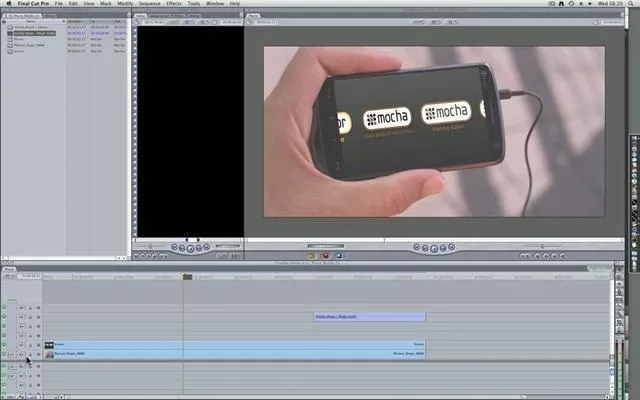Sort Browser by Name column header
Viewport: 640px width, 400px height.
pos(33,21)
